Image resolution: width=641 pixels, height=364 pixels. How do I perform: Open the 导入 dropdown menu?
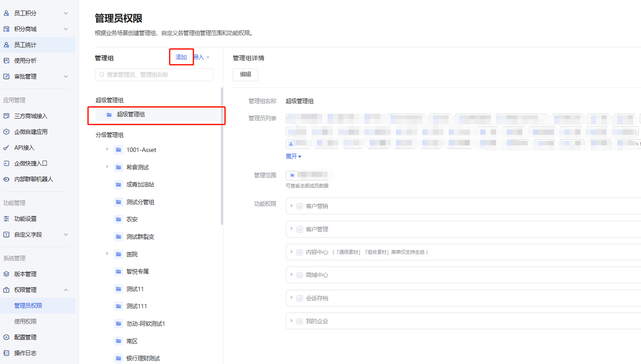pos(202,57)
